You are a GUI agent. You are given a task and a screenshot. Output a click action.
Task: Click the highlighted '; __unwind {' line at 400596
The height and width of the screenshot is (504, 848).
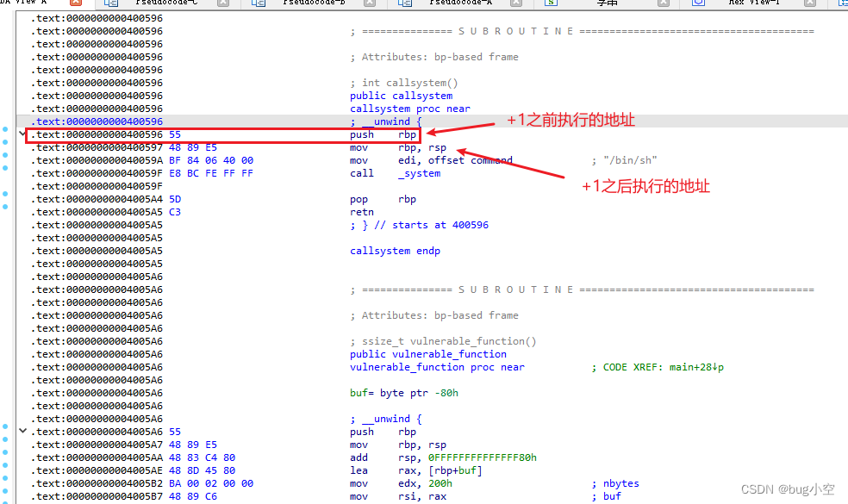[385, 121]
